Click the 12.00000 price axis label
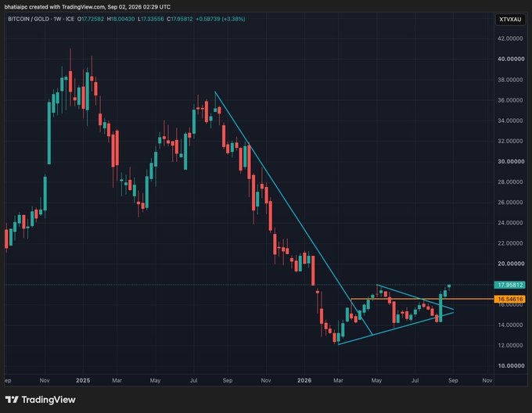This screenshot has width=532, height=413. point(510,345)
